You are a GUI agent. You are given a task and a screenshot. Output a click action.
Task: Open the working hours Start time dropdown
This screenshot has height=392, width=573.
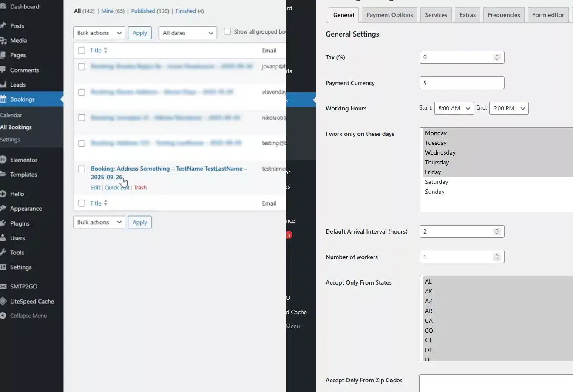[454, 108]
